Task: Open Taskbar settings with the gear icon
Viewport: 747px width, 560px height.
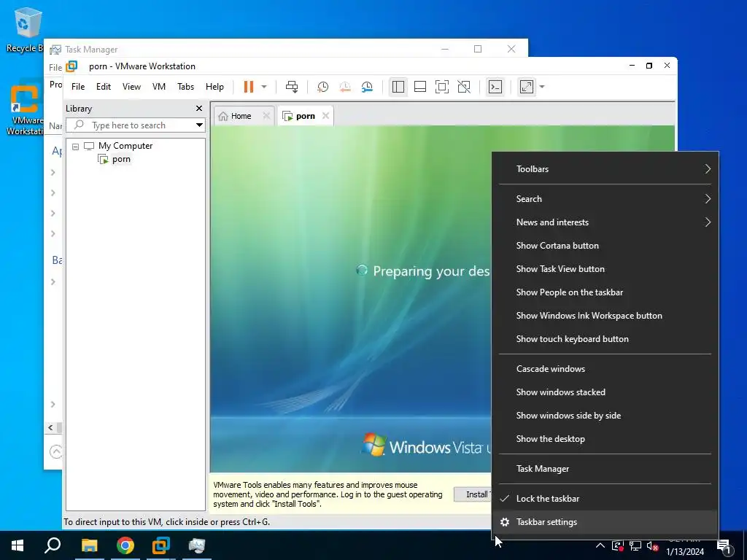Action: pos(605,522)
